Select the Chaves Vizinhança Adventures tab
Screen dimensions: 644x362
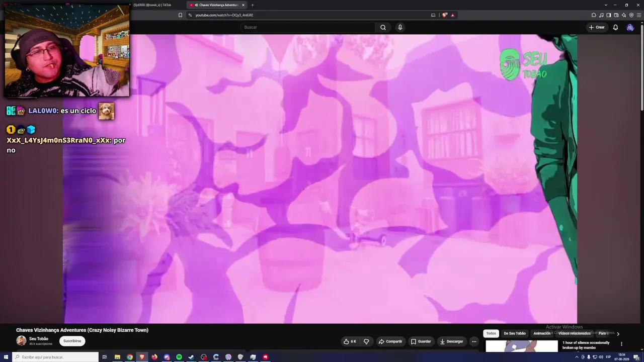(x=216, y=5)
